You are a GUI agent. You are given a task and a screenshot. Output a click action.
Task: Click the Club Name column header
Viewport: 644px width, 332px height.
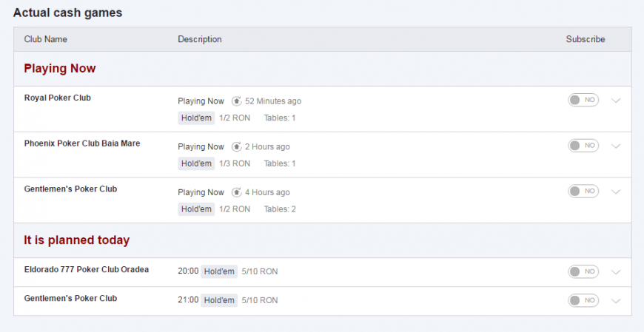point(46,39)
